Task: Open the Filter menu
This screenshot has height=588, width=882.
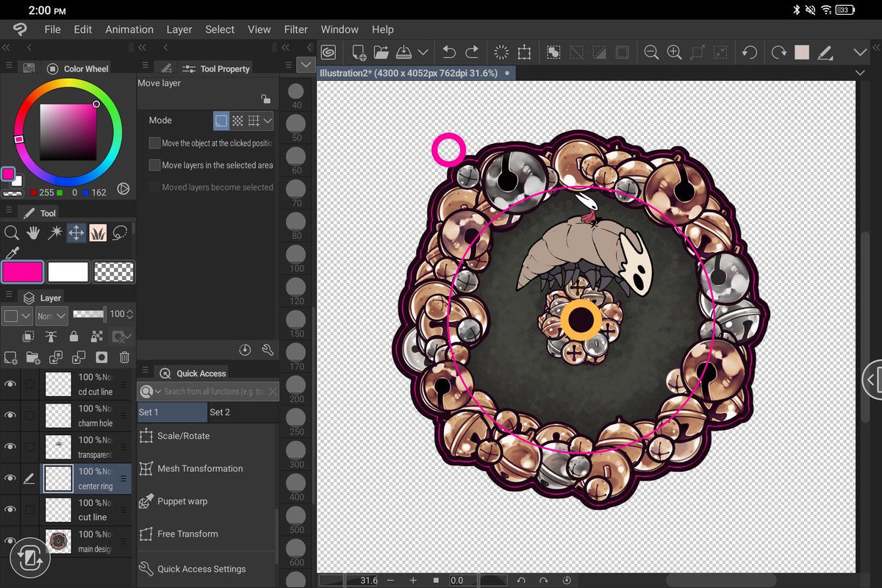Action: (x=295, y=29)
